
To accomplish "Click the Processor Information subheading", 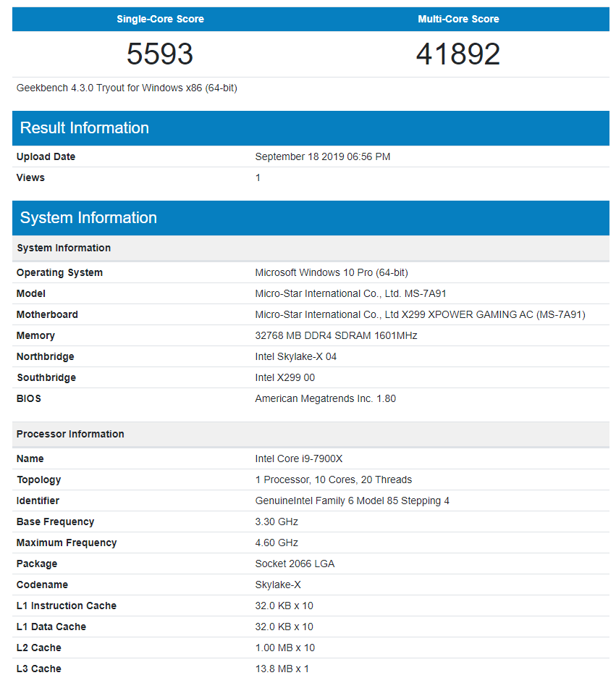I will [70, 434].
